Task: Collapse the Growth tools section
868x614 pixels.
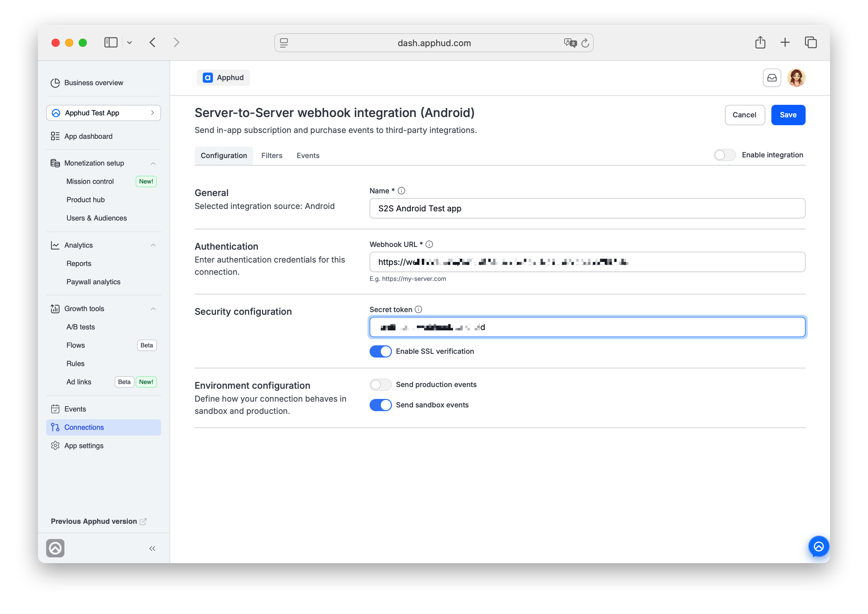Action: coord(153,309)
